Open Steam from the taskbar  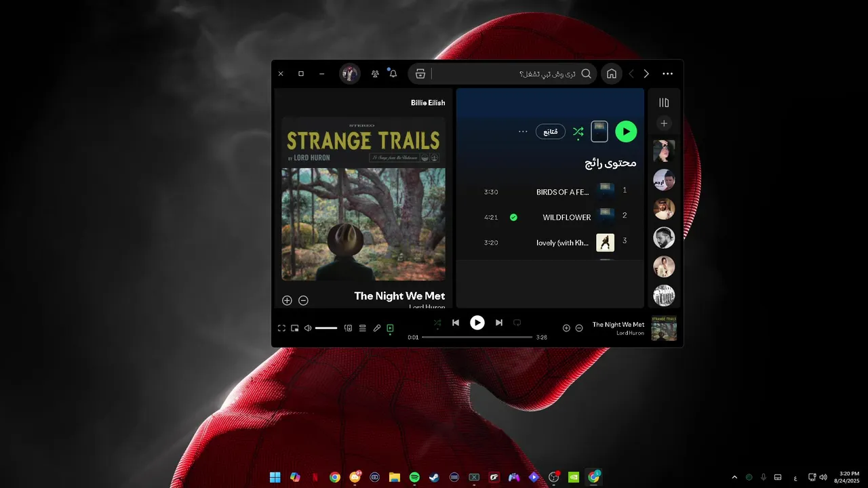[x=434, y=477]
